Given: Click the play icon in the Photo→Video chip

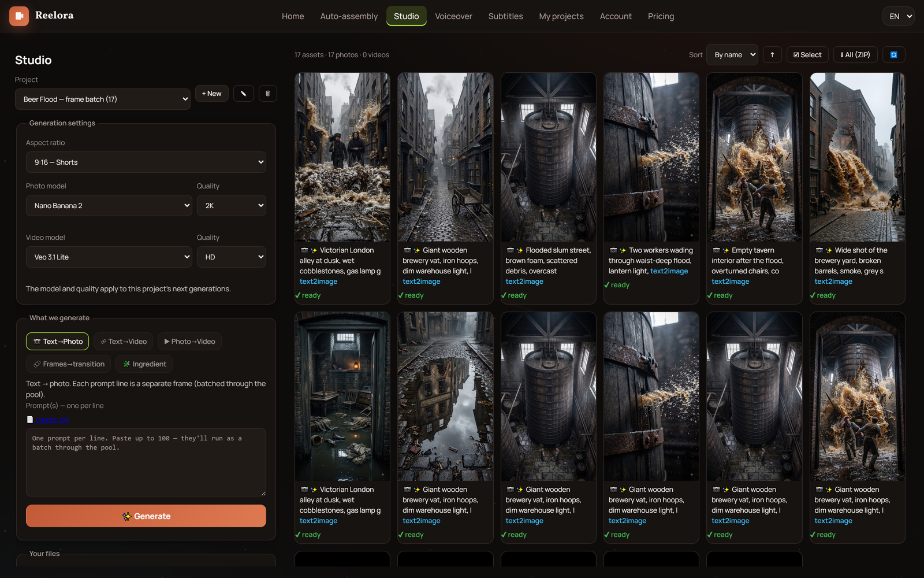Looking at the screenshot, I should (167, 342).
